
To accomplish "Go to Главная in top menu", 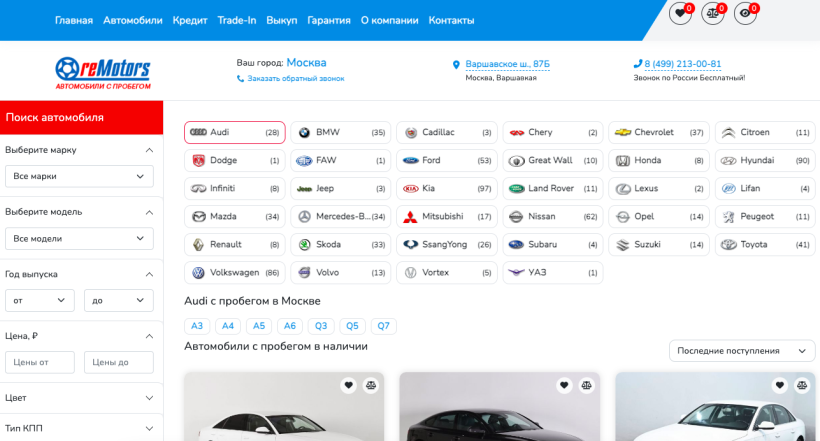I will click(74, 20).
